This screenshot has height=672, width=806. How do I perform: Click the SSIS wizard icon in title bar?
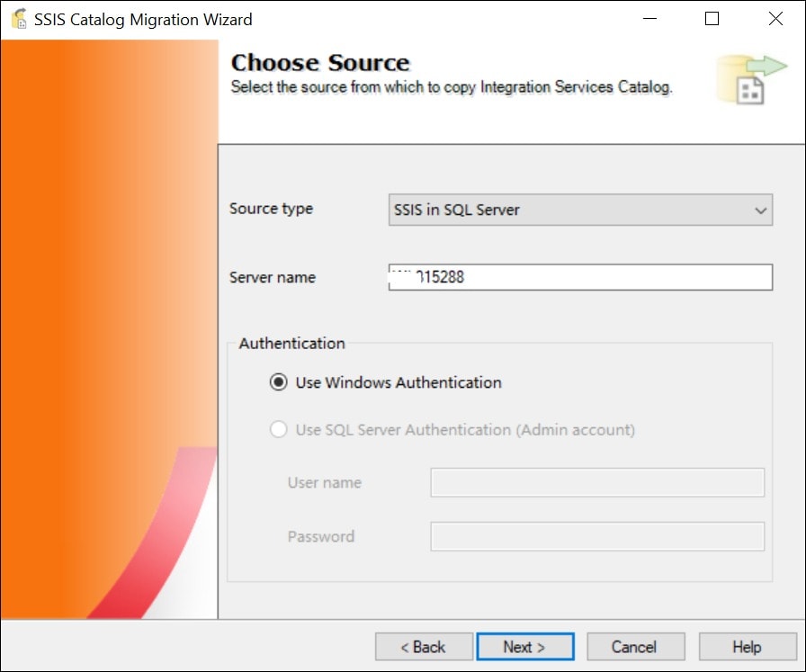19,19
